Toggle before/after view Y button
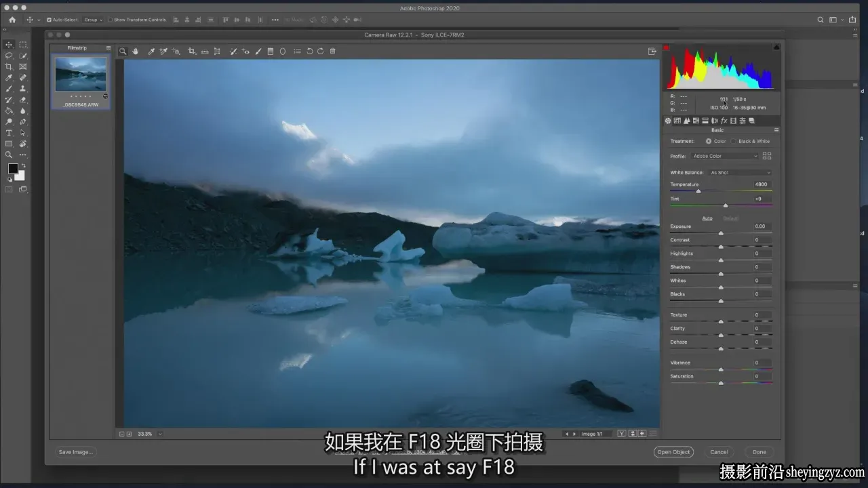Image resolution: width=868 pixels, height=488 pixels. click(622, 434)
